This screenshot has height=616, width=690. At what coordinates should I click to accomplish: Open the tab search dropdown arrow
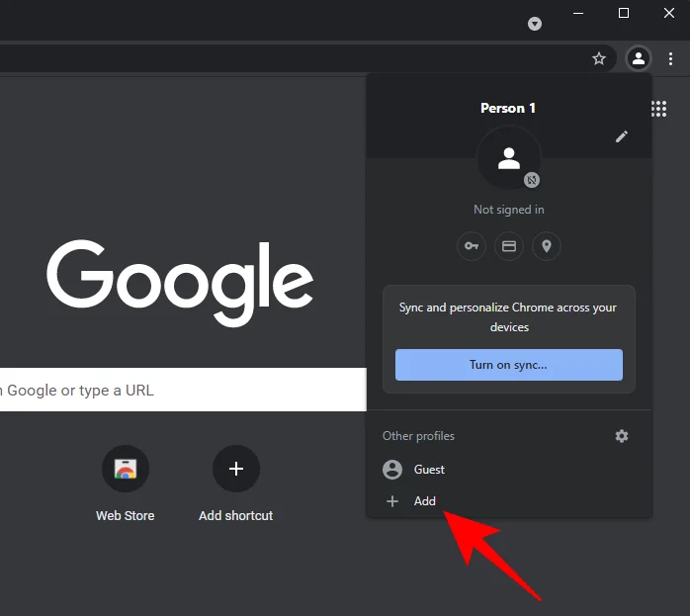(x=535, y=24)
